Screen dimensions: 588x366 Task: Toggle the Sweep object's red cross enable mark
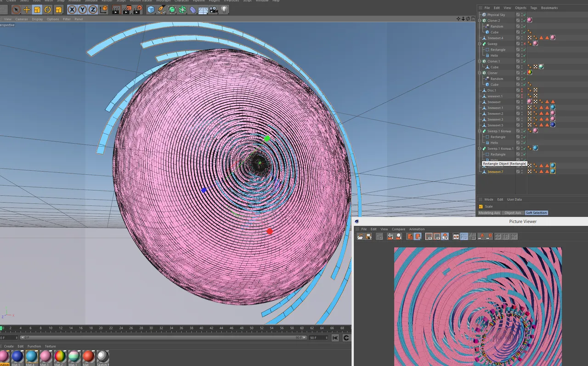[524, 44]
